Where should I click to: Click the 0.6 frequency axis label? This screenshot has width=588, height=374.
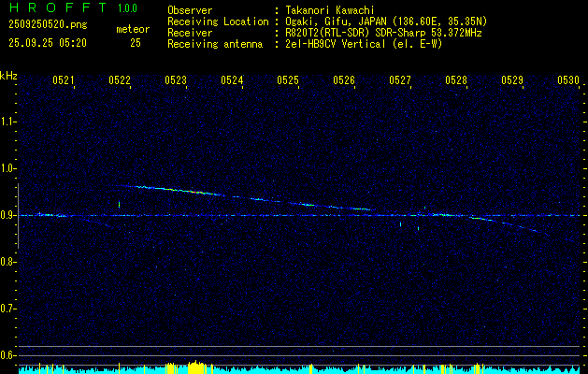point(7,355)
